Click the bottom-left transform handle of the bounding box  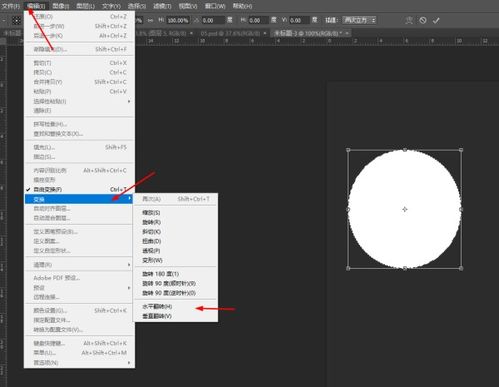point(348,268)
